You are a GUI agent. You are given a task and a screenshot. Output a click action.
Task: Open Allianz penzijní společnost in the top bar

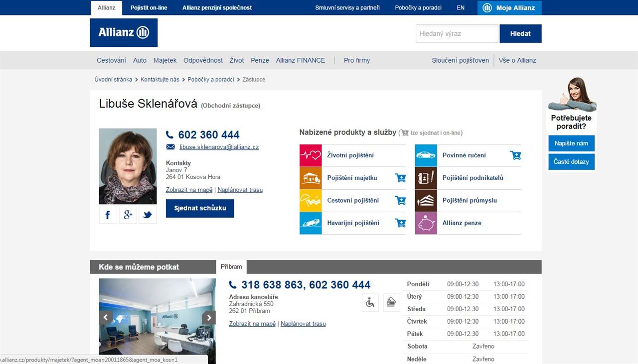[x=217, y=8]
